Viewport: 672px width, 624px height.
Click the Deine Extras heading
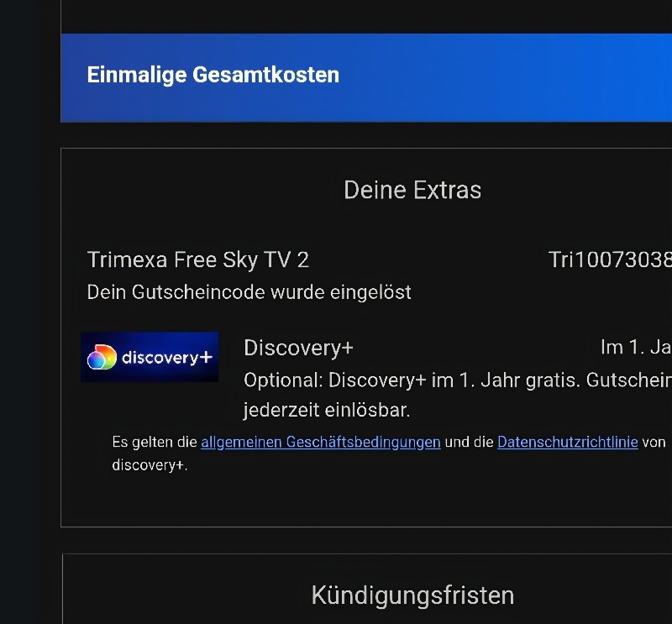tap(412, 190)
